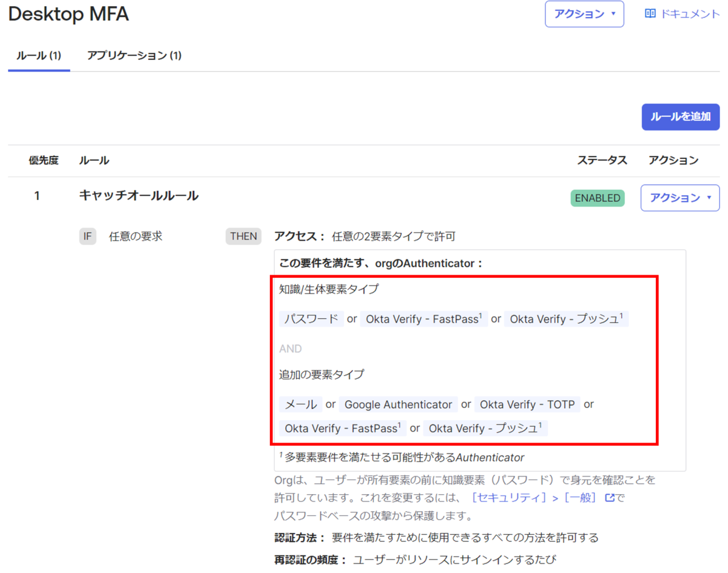Click the アクション column header
This screenshot has height=573, width=728.
[673, 161]
